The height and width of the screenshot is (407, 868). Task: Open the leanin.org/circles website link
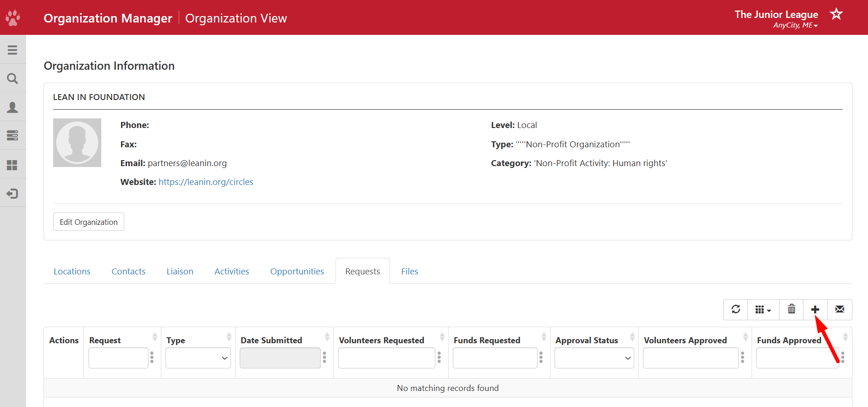(206, 182)
